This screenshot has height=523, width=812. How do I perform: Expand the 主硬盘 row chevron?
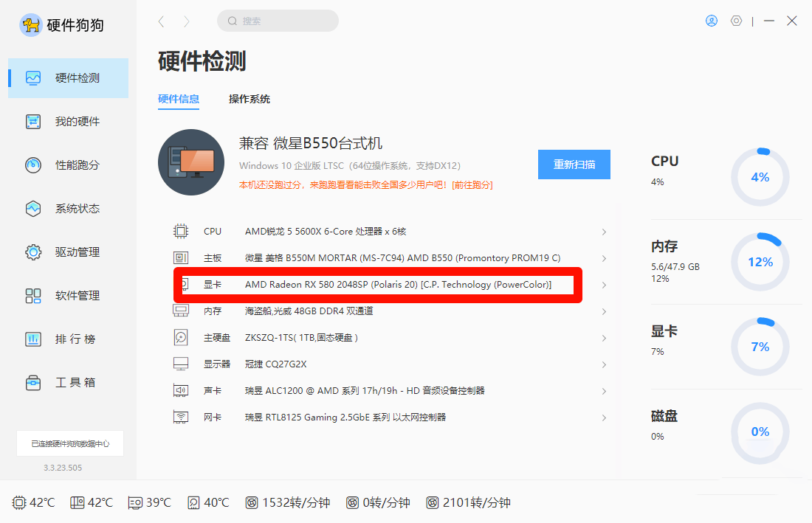click(604, 338)
